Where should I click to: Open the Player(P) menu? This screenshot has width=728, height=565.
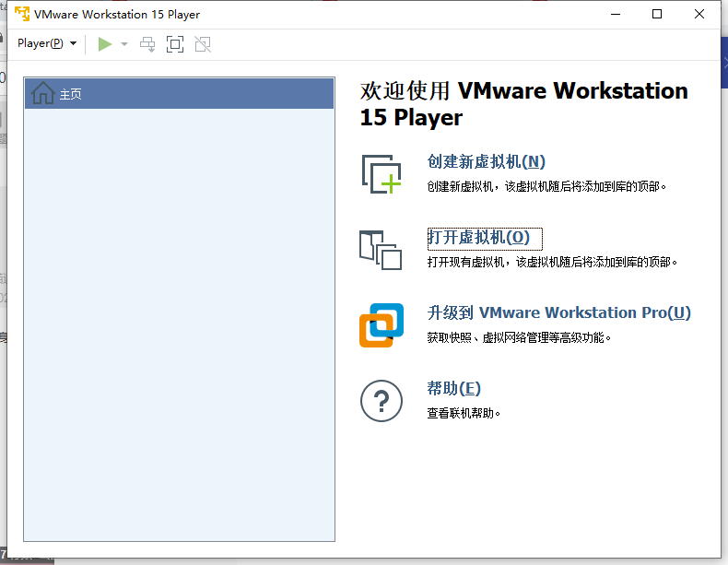[47, 43]
